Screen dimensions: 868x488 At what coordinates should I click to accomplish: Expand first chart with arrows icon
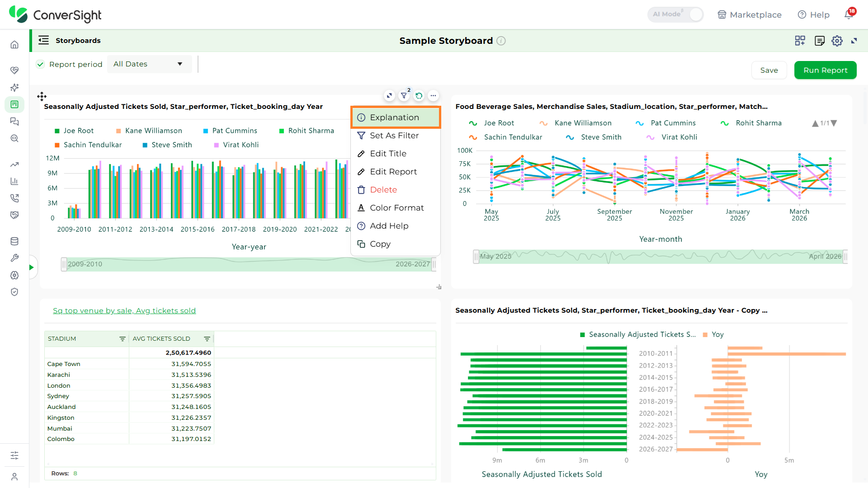[x=389, y=95]
